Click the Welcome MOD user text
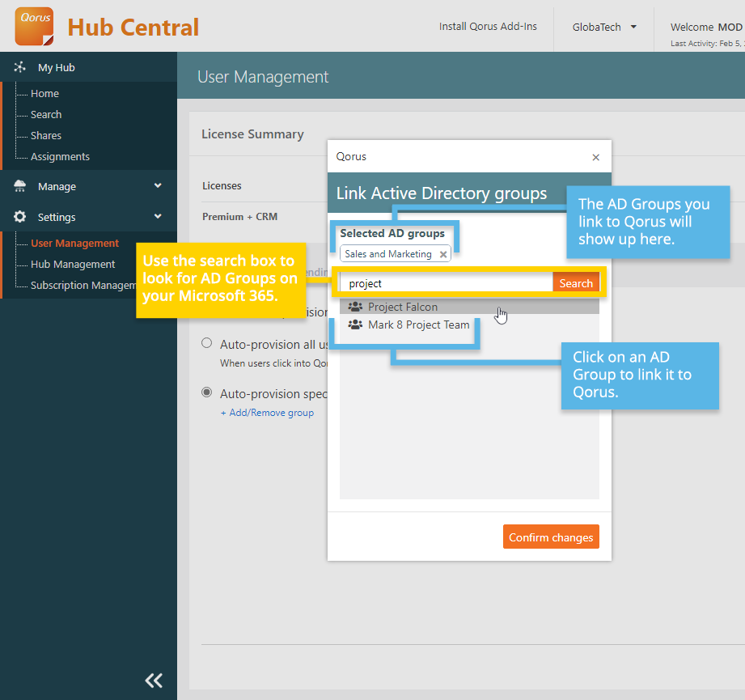The image size is (745, 700). coord(706,27)
